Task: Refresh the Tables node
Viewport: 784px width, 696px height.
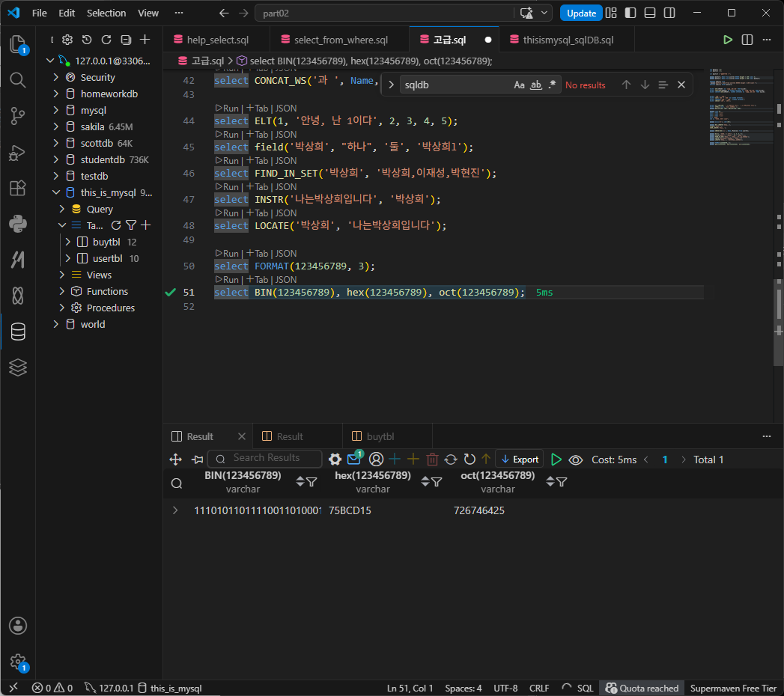Action: (116, 225)
